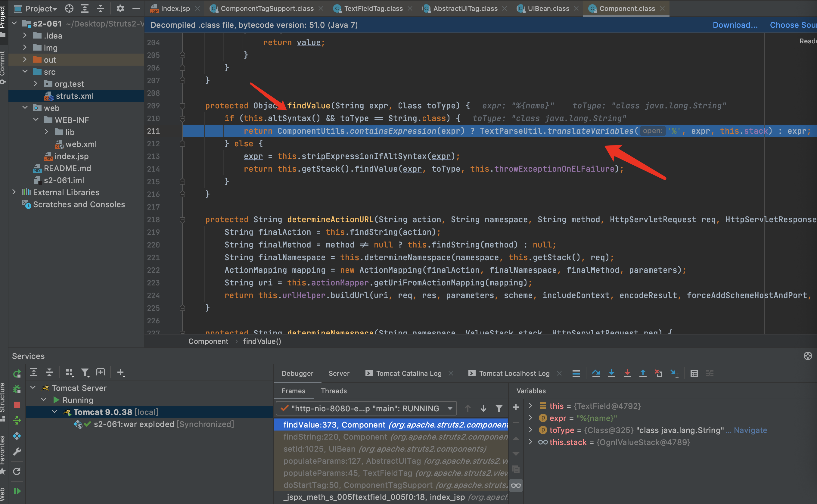Expand the expr variable
The image size is (817, 504).
point(530,418)
